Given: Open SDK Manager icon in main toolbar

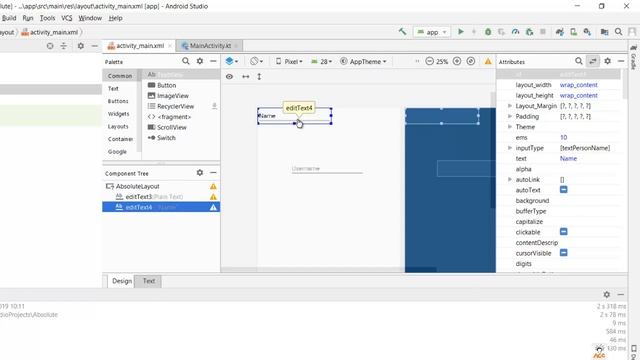Looking at the screenshot, I should [x=587, y=31].
